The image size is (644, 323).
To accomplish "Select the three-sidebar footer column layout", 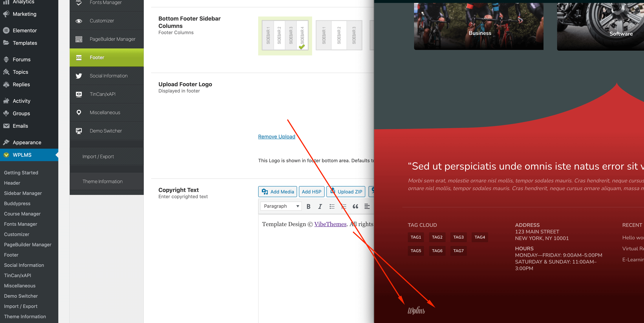I will click(x=339, y=35).
